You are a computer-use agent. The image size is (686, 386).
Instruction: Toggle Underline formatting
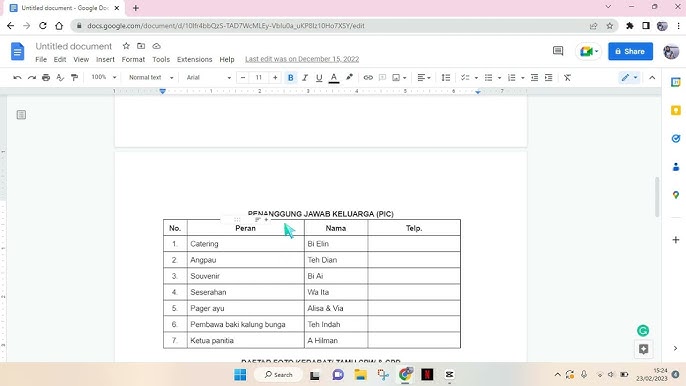point(319,77)
